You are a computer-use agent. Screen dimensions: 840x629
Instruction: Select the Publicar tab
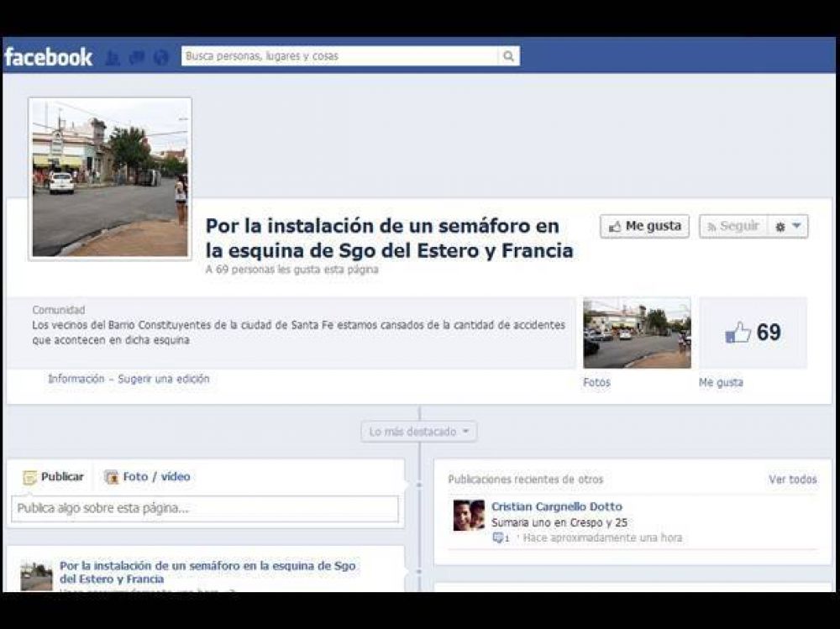(53, 476)
